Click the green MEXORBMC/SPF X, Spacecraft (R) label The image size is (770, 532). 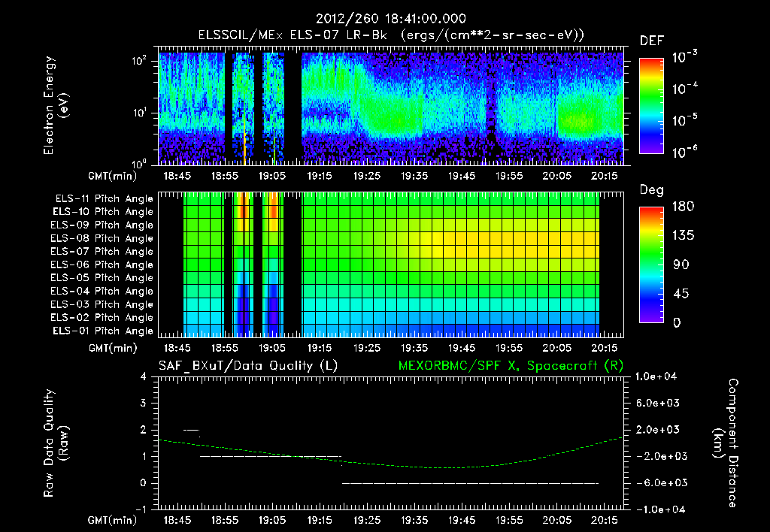tap(511, 366)
